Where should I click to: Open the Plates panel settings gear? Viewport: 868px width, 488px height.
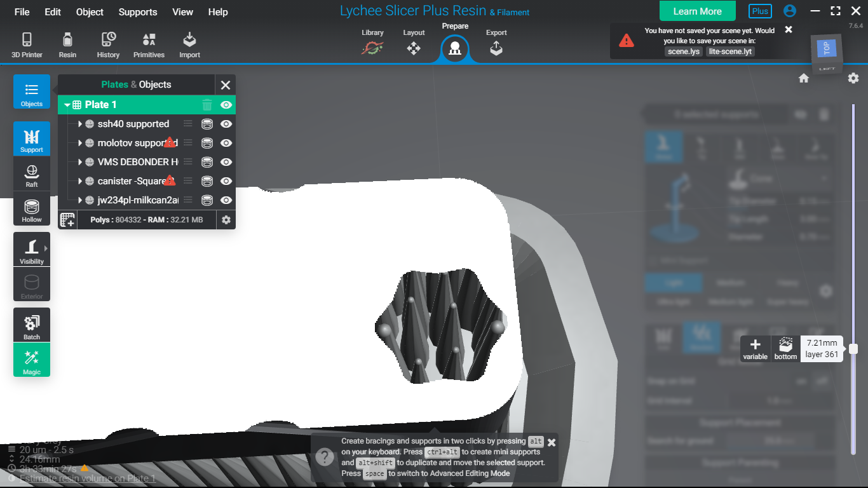226,220
